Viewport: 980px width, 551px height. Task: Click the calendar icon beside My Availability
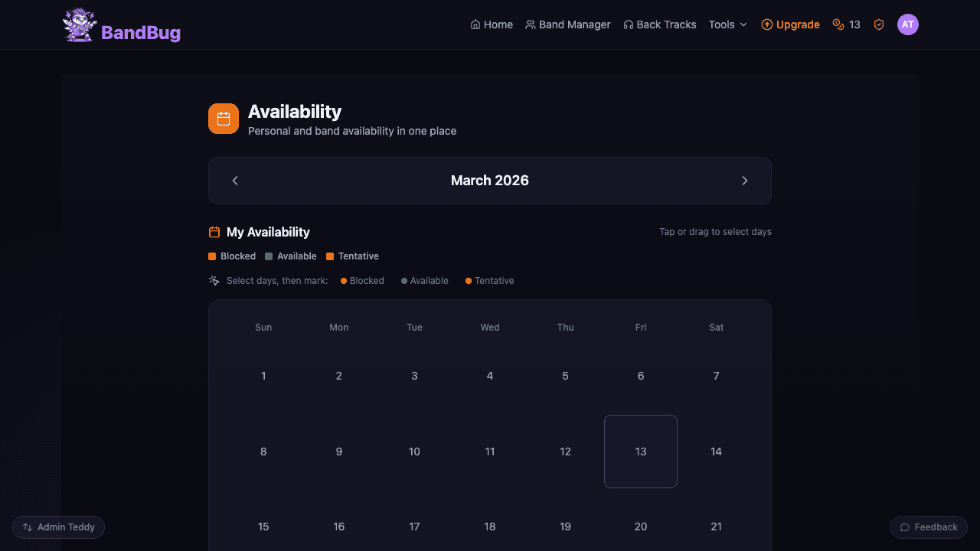214,231
